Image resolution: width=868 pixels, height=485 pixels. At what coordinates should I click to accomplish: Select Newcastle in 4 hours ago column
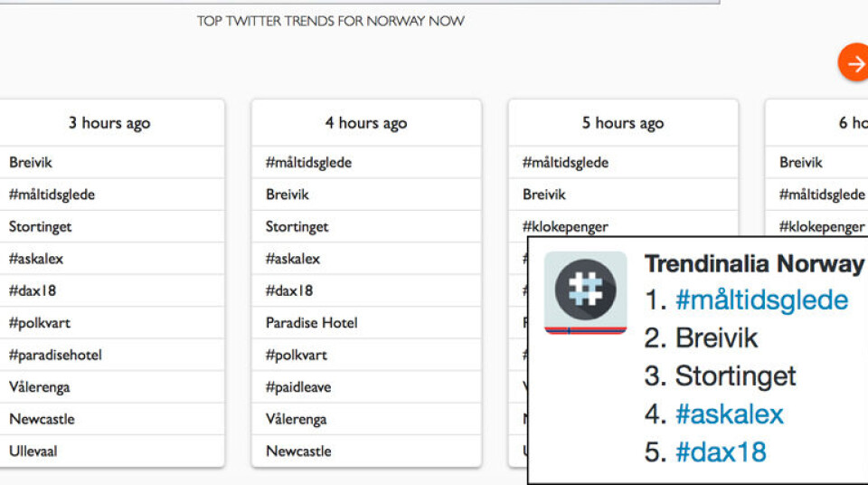298,451
